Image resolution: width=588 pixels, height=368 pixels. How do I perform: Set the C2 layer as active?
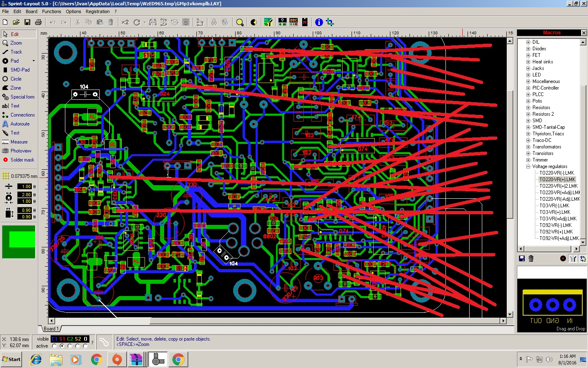point(70,346)
